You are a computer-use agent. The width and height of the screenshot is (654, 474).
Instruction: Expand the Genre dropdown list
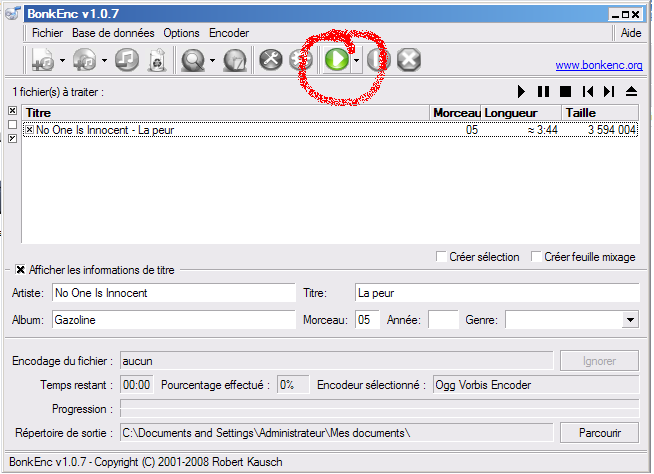(x=630, y=320)
